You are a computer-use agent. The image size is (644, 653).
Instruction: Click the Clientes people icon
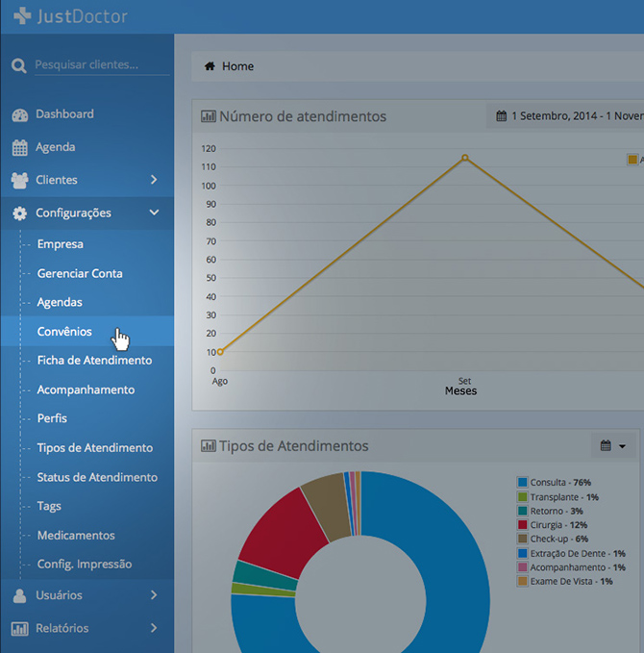tap(19, 180)
